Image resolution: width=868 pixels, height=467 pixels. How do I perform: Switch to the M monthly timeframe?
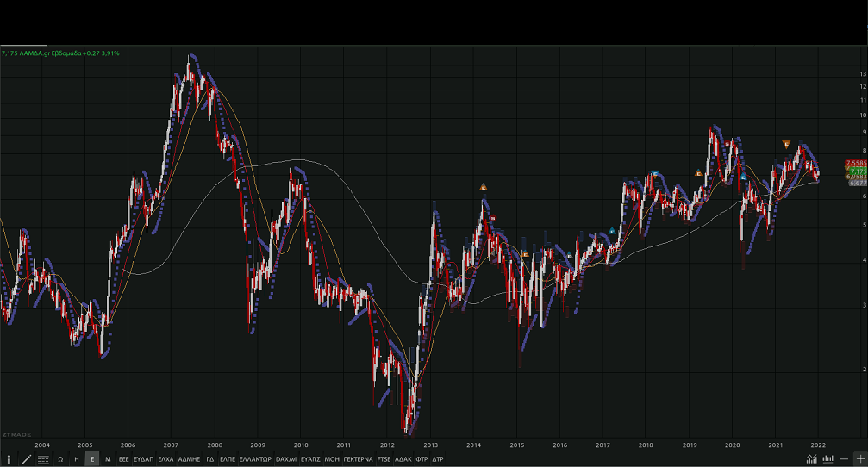(108, 459)
